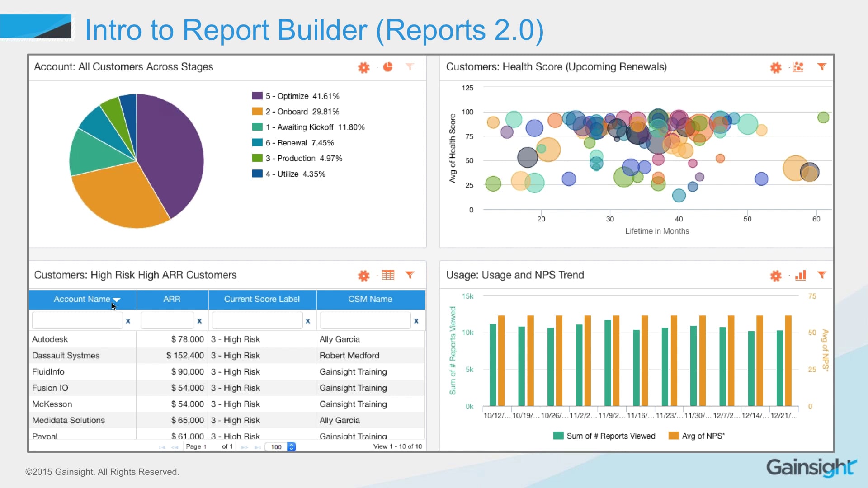Click the Page number input field
868x488 pixels.
(x=212, y=446)
